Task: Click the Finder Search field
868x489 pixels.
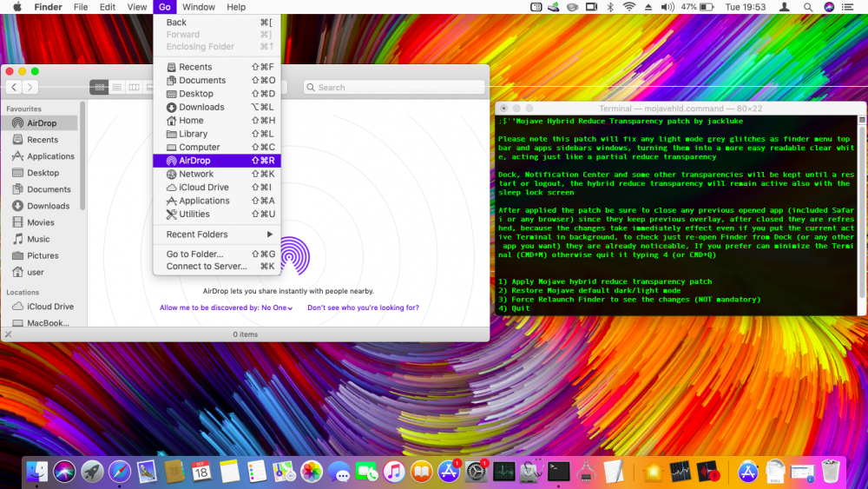Action: tap(394, 87)
